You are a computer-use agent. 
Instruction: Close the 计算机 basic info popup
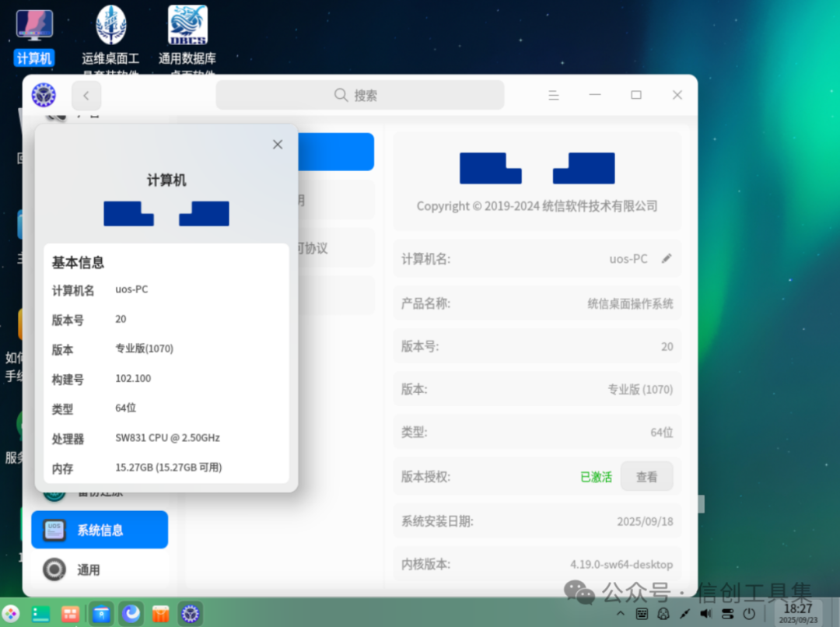pyautogui.click(x=278, y=144)
